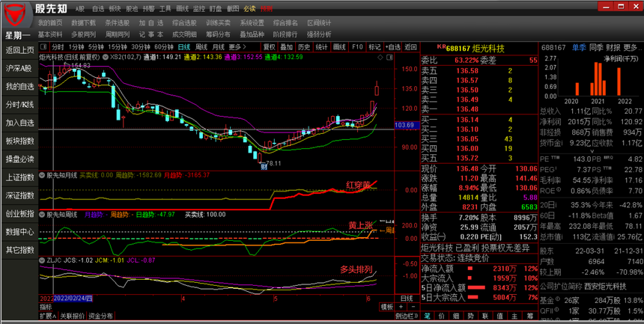
Task: Open 上证指数 from the sidebar
Action: click(x=19, y=177)
